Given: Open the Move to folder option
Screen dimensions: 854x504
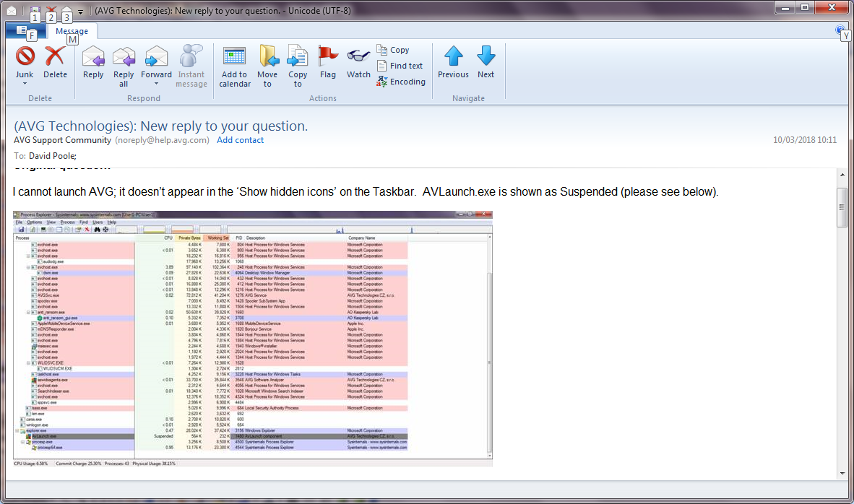Looking at the screenshot, I should pos(267,67).
